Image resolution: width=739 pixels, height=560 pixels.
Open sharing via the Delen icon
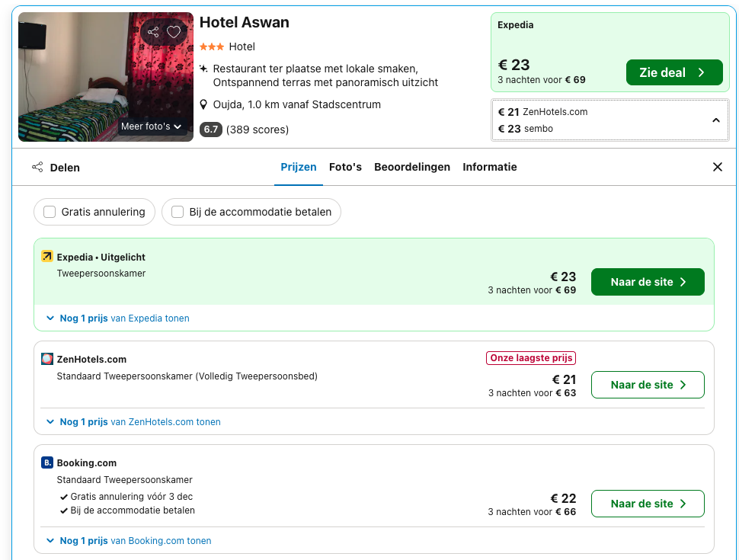coord(37,167)
